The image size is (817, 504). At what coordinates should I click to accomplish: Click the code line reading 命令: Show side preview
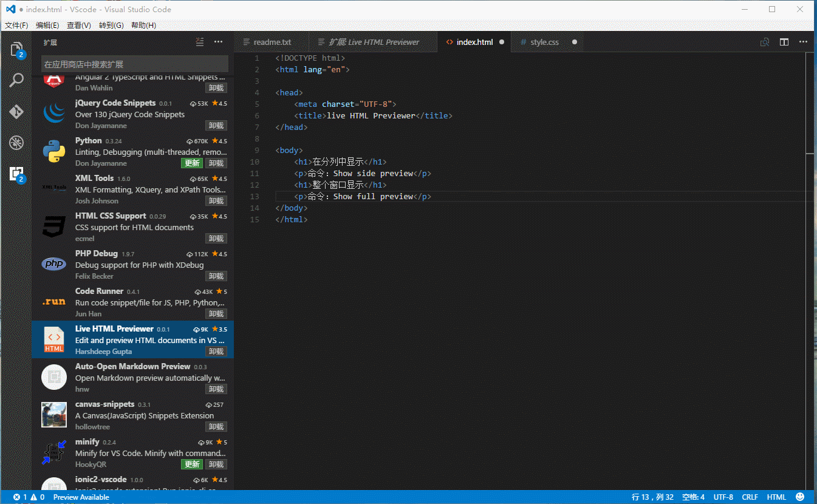click(x=363, y=173)
